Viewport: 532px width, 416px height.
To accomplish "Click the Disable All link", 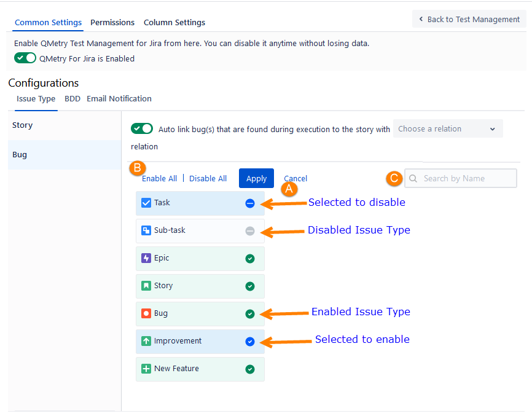I will point(208,178).
